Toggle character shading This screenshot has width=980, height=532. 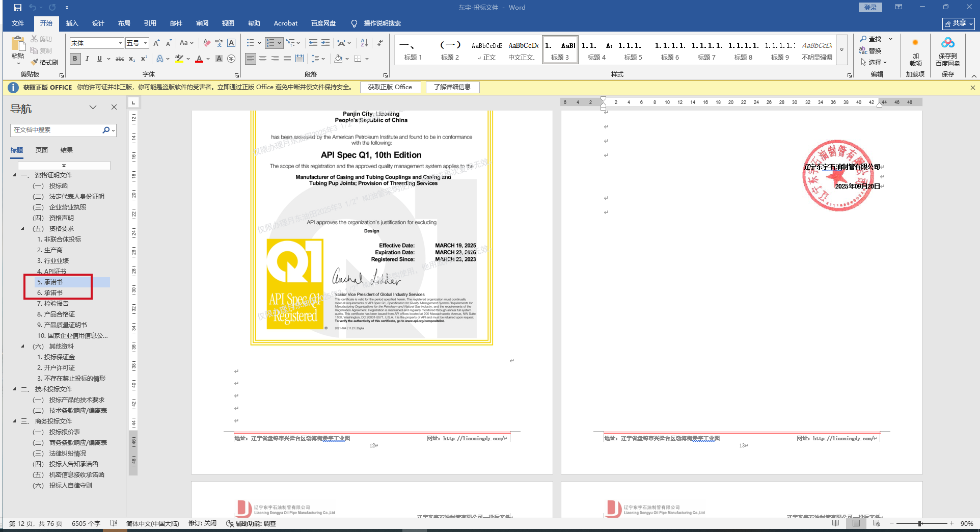click(x=219, y=59)
